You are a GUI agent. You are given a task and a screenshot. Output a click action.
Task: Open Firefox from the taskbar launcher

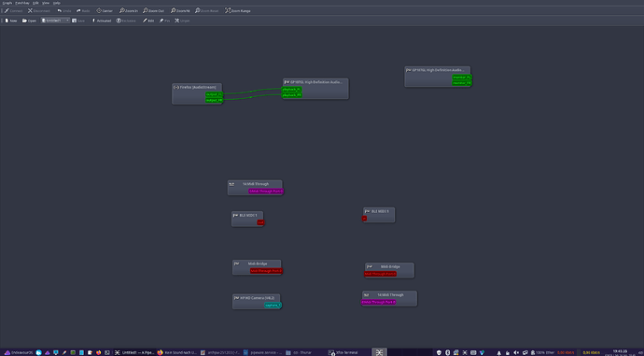tap(99, 352)
